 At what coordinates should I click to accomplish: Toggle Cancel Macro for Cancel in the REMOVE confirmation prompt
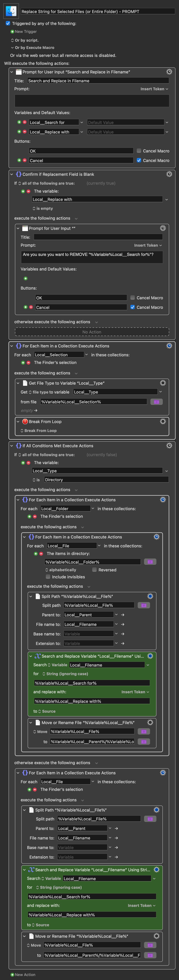133,307
